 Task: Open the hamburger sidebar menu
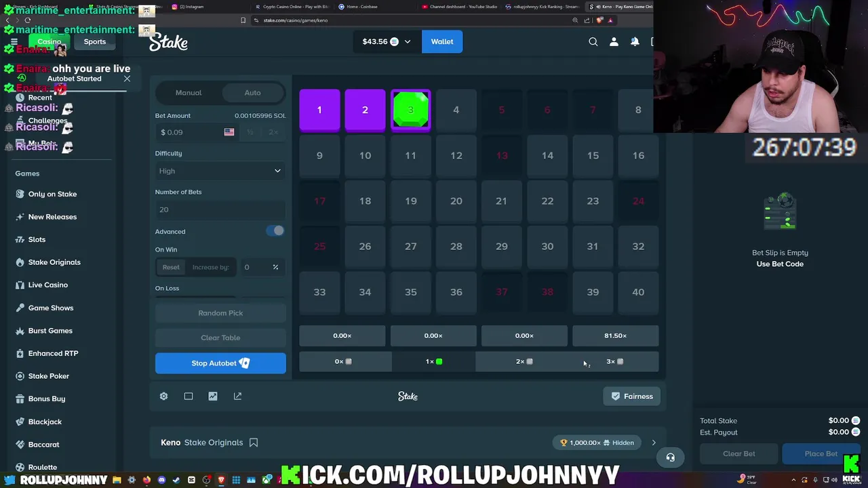[x=14, y=42]
